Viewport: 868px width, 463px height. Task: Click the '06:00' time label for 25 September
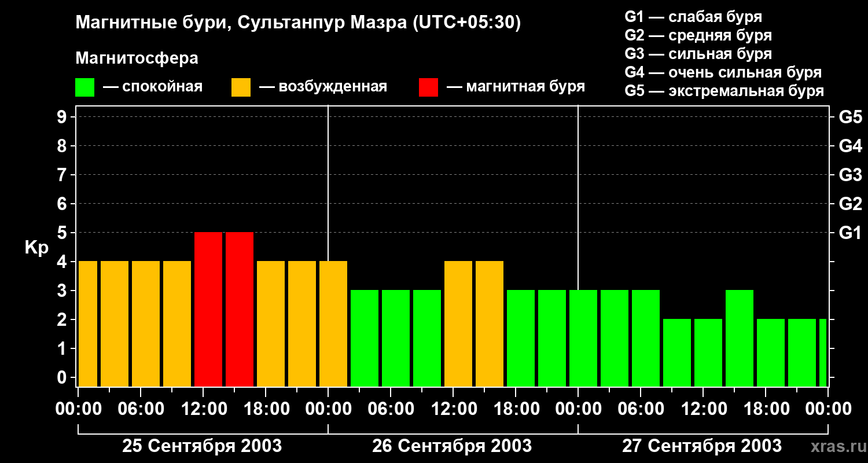click(141, 409)
